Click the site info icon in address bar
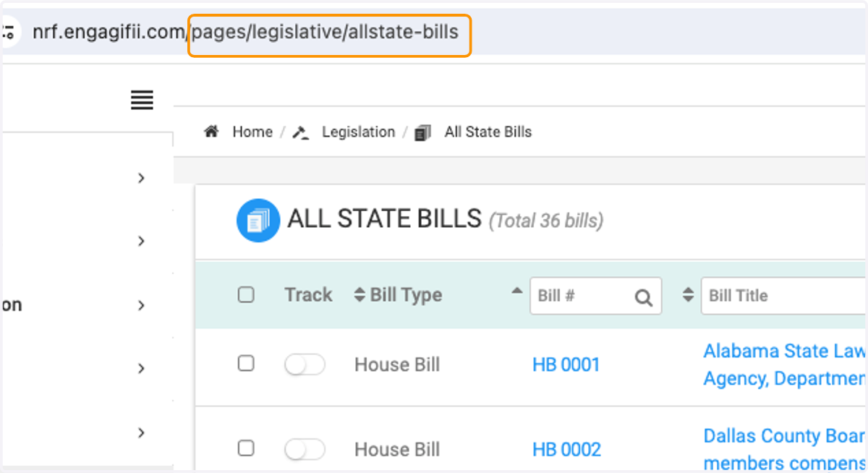Image resolution: width=868 pixels, height=473 pixels. pyautogui.click(x=9, y=32)
